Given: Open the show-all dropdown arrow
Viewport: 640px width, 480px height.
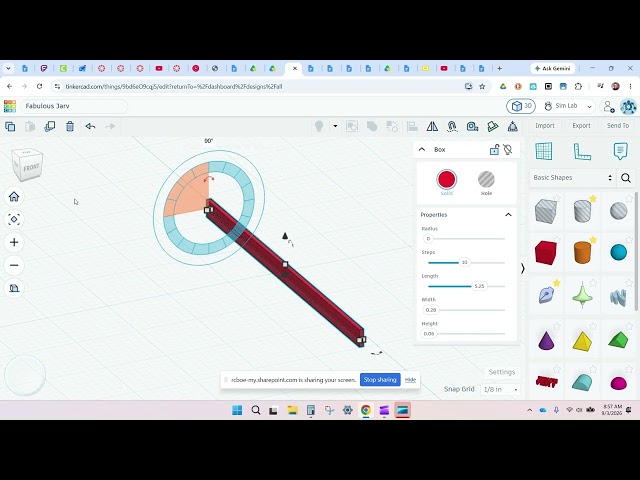Looking at the screenshot, I should (x=335, y=126).
